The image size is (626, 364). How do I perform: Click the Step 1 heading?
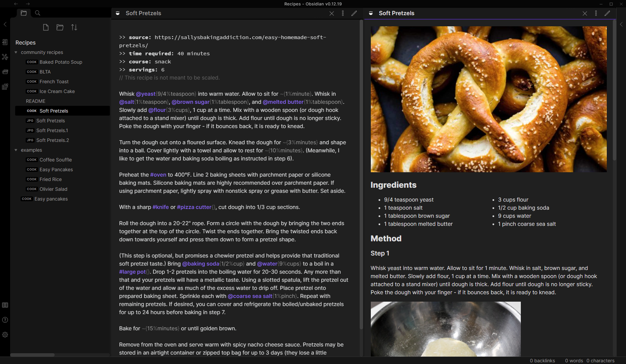380,253
